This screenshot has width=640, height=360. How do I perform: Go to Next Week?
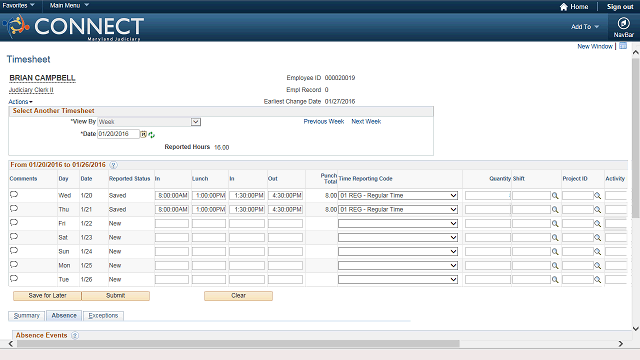pyautogui.click(x=366, y=122)
